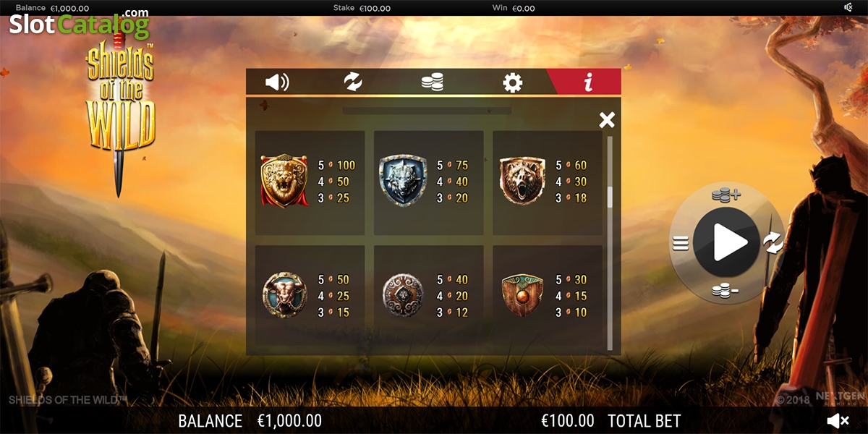
Task: Open the sound settings tab
Action: coord(277,82)
